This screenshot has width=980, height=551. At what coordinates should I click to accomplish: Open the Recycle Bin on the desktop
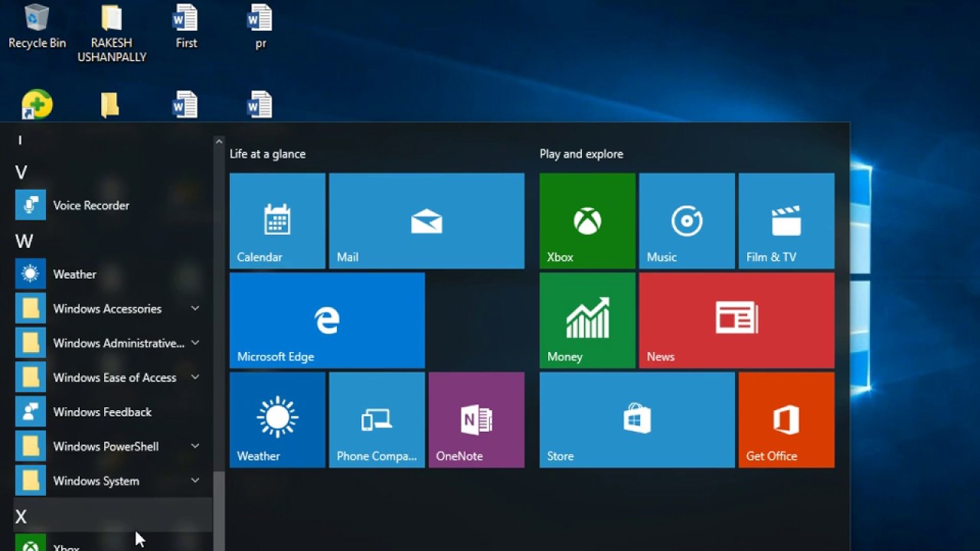point(36,23)
